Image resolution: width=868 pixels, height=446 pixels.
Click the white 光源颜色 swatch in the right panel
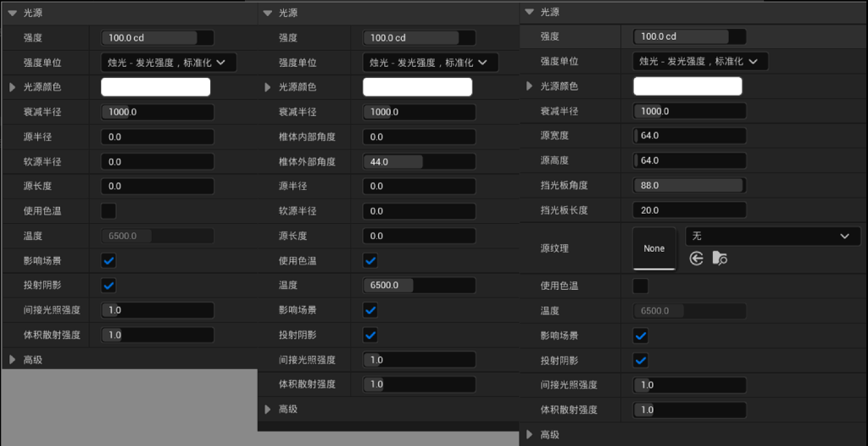(x=687, y=86)
